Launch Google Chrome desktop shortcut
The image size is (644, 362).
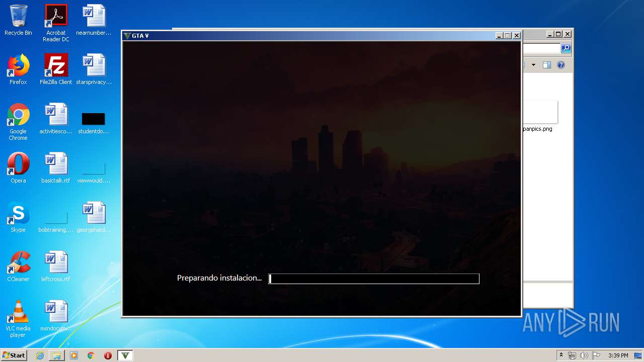click(x=18, y=122)
